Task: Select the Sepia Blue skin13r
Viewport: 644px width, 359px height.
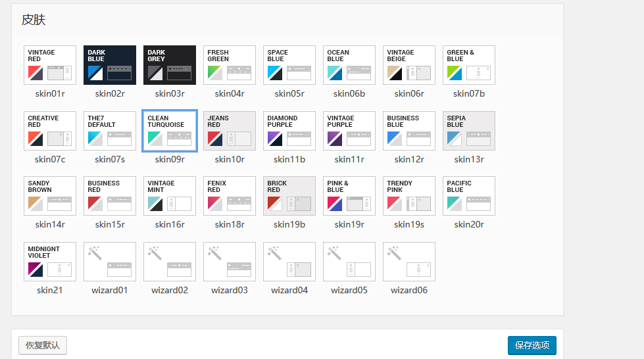Action: pos(469,131)
